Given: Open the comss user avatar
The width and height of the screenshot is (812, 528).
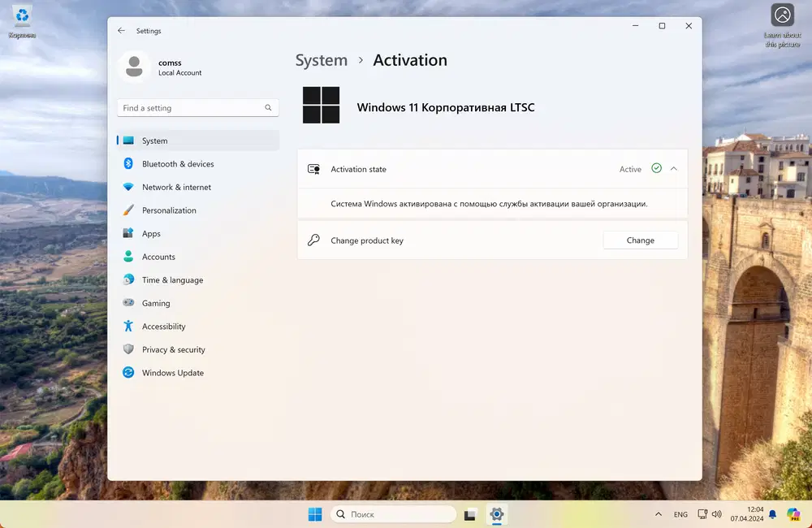Looking at the screenshot, I should 134,67.
